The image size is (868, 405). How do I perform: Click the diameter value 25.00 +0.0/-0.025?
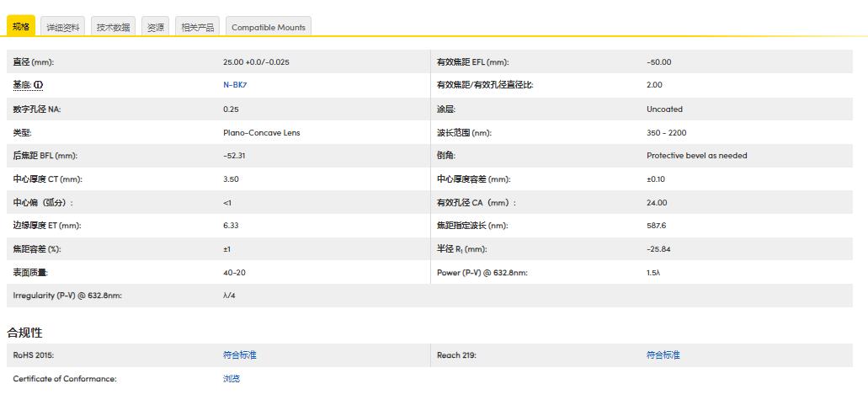tap(256, 62)
